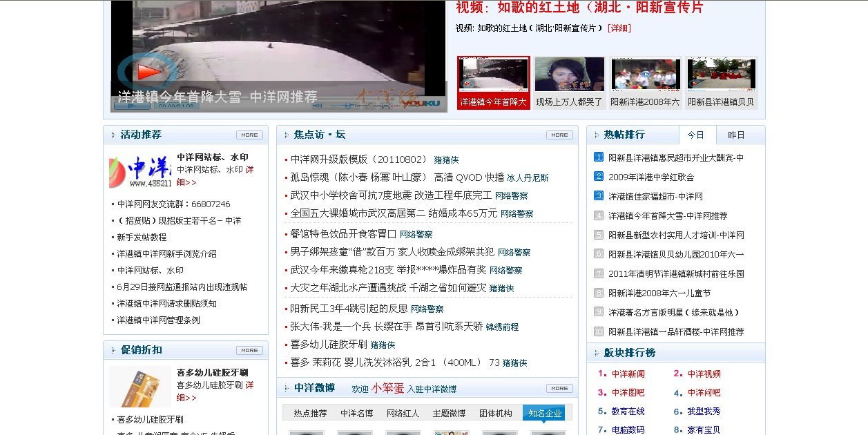
Task: Click MORE button in 焦点访·坛 header
Action: click(559, 135)
